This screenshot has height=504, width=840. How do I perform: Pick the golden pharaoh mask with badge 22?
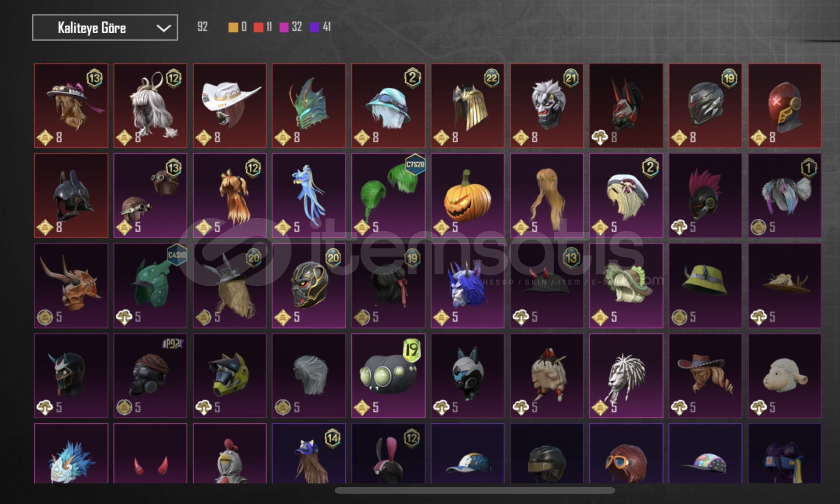point(467,106)
